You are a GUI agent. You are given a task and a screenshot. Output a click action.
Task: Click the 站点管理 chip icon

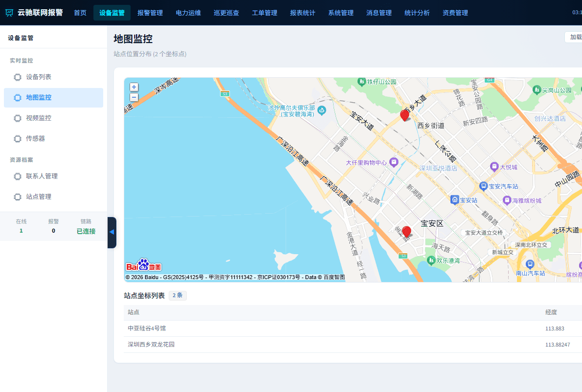18,197
